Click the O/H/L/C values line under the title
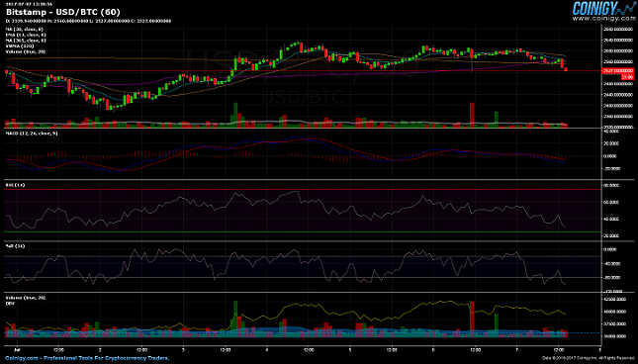This screenshot has width=638, height=364. click(x=88, y=21)
